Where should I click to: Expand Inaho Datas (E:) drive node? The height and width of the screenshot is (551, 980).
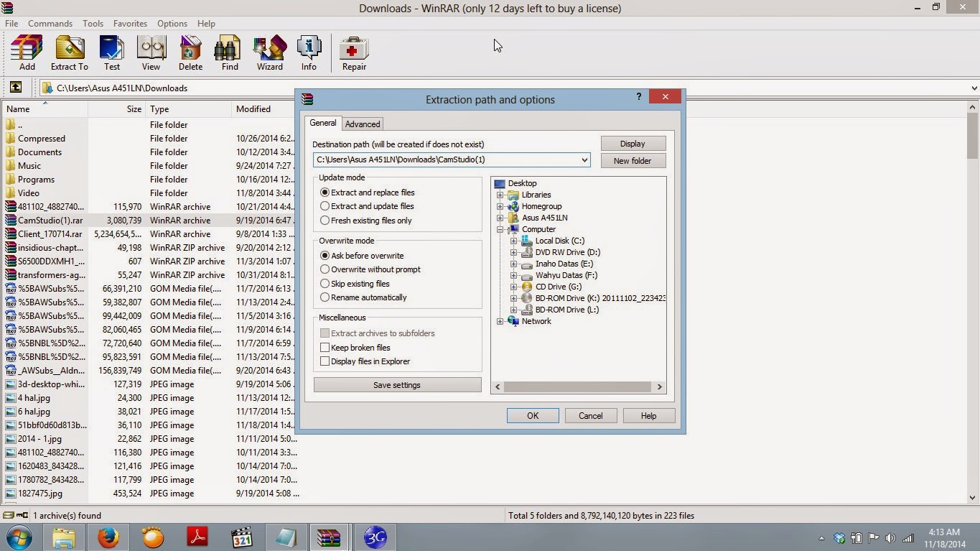pyautogui.click(x=513, y=264)
